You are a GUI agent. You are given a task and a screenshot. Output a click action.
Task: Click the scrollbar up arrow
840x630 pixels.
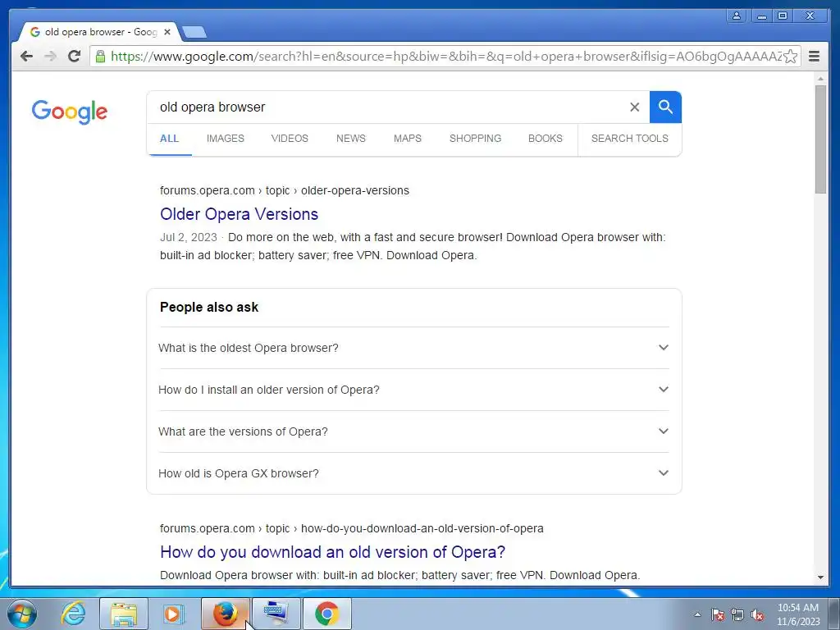pos(820,78)
